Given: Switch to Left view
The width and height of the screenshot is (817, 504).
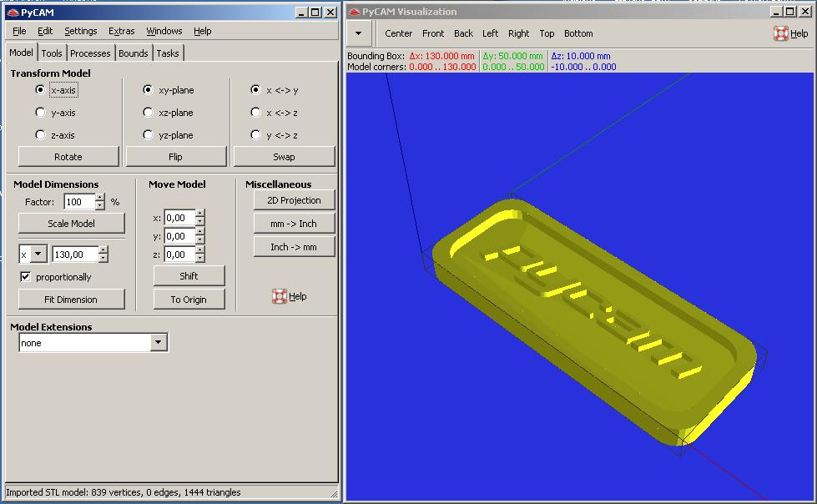Looking at the screenshot, I should click(x=491, y=33).
